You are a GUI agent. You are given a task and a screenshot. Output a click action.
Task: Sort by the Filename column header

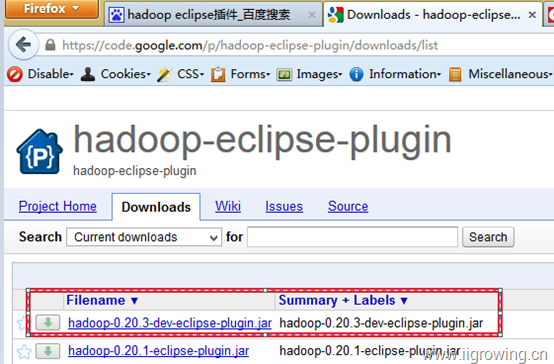[x=102, y=300]
